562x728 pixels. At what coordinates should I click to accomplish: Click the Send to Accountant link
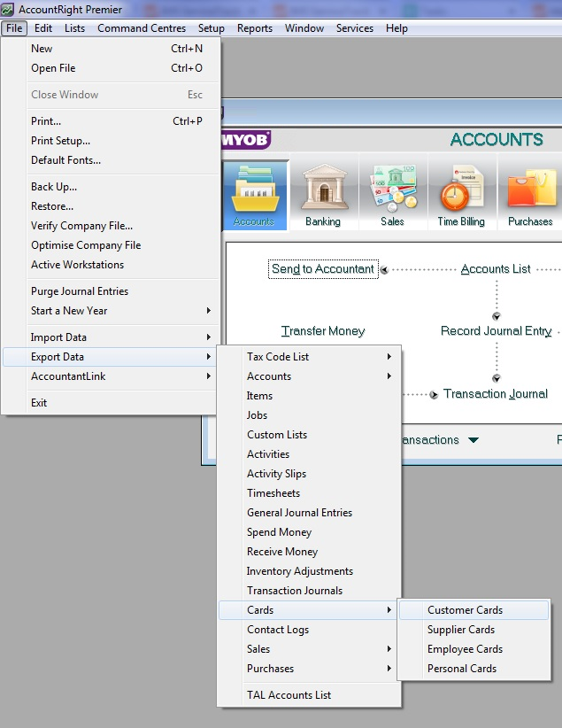(323, 269)
